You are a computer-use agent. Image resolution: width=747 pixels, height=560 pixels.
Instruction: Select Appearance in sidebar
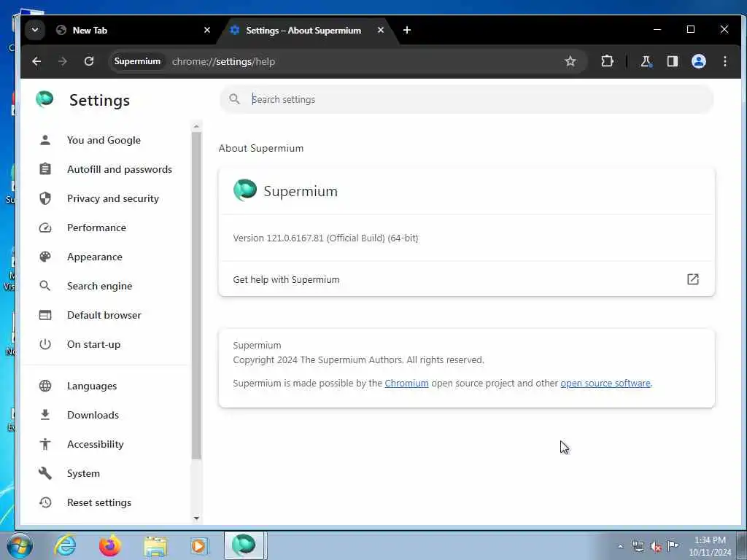[95, 257]
